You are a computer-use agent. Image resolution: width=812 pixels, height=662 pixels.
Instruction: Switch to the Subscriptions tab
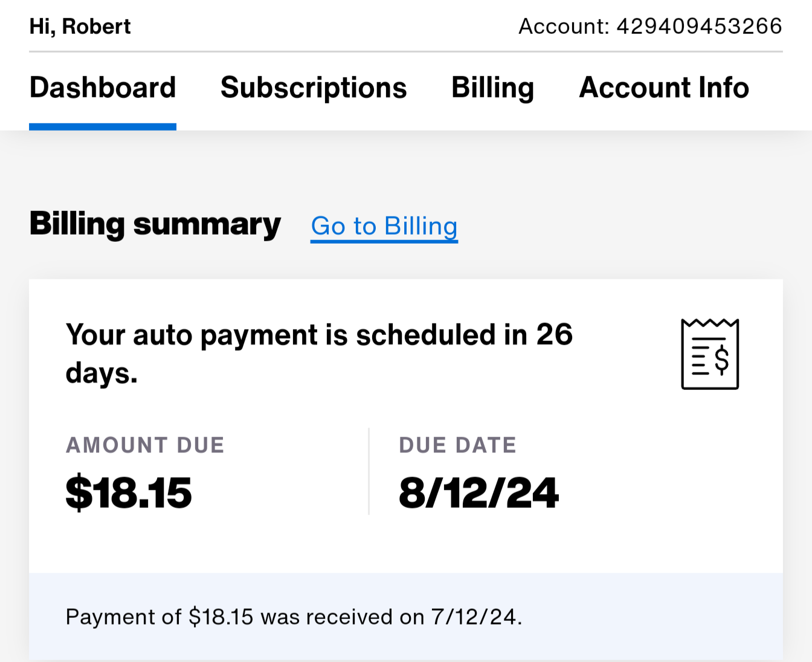point(314,88)
